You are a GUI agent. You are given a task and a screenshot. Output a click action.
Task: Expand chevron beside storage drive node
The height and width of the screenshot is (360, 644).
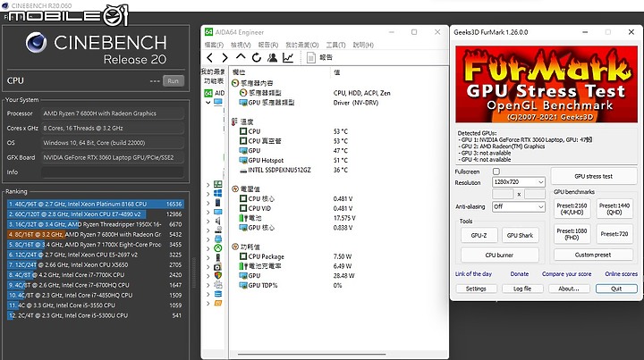pyautogui.click(x=208, y=230)
